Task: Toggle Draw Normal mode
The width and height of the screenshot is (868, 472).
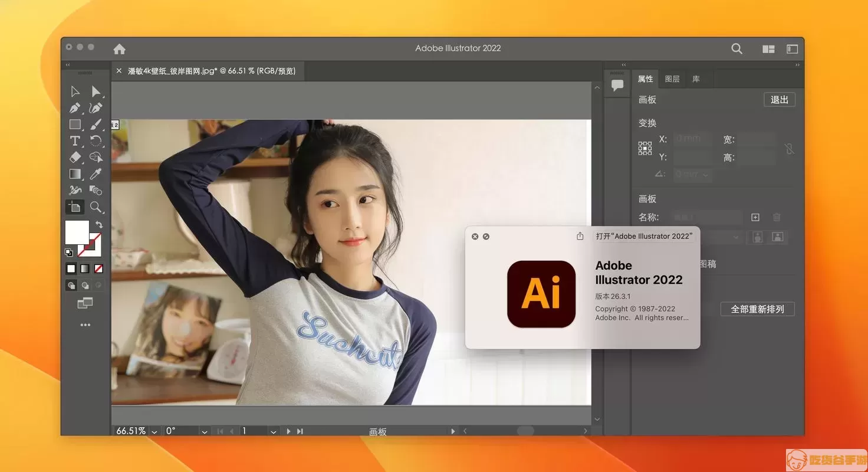Action: (71, 285)
